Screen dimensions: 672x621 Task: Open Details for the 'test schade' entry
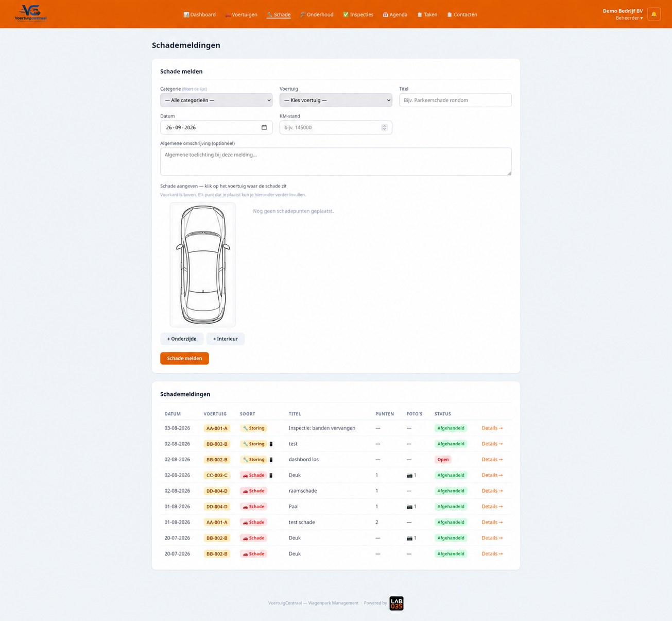(492, 523)
